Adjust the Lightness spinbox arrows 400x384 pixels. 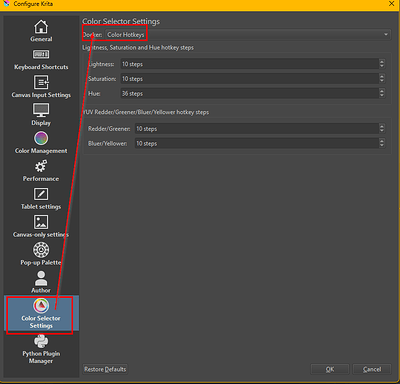[382, 64]
